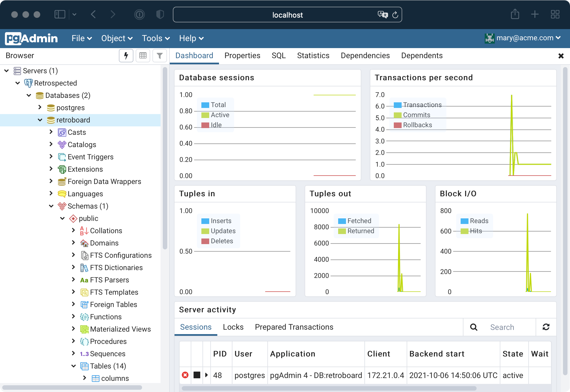Screen dimensions: 570x392
Task: Expand the postgres database node
Action: tap(40, 107)
